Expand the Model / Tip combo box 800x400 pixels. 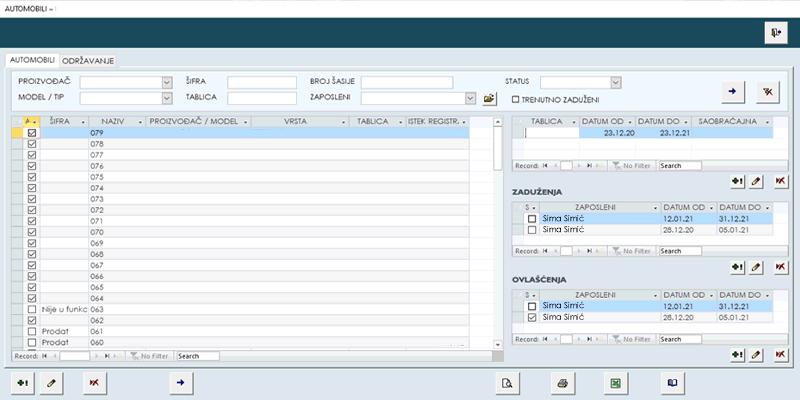pyautogui.click(x=167, y=99)
